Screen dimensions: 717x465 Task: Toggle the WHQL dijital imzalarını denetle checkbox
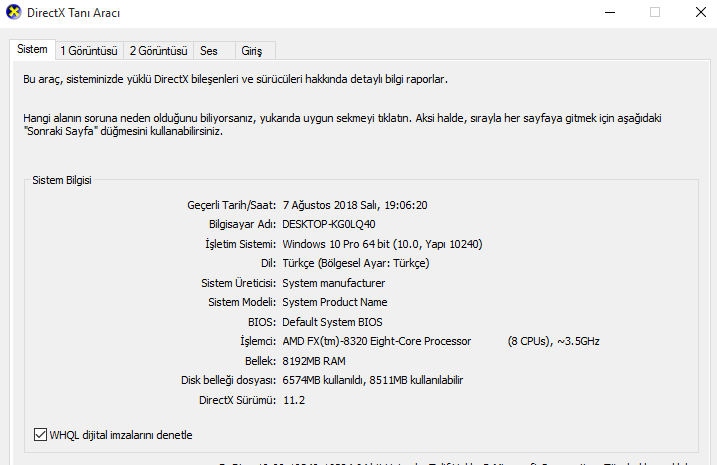(x=41, y=435)
